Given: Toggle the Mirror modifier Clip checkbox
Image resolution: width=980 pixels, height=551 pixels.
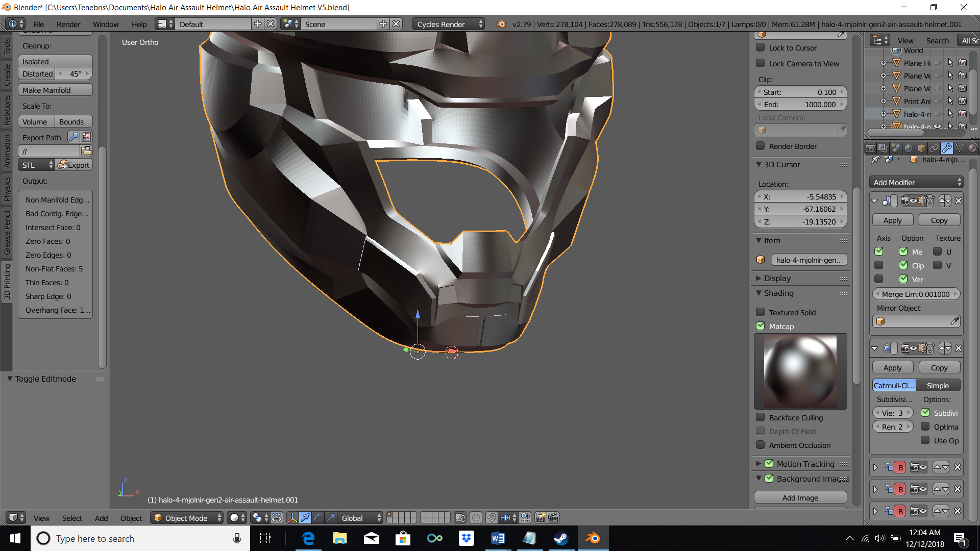Looking at the screenshot, I should point(903,265).
